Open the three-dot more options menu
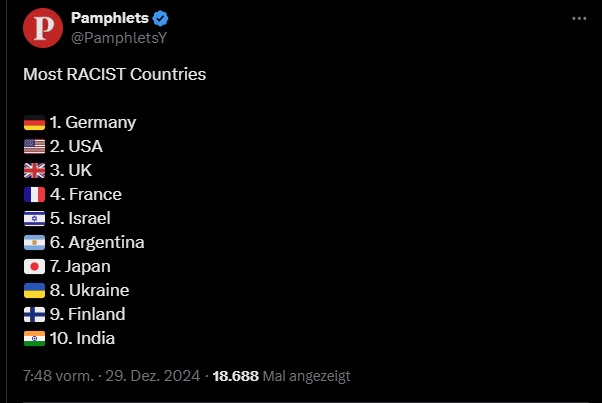Screen dimensions: 602x403 click(x=579, y=18)
